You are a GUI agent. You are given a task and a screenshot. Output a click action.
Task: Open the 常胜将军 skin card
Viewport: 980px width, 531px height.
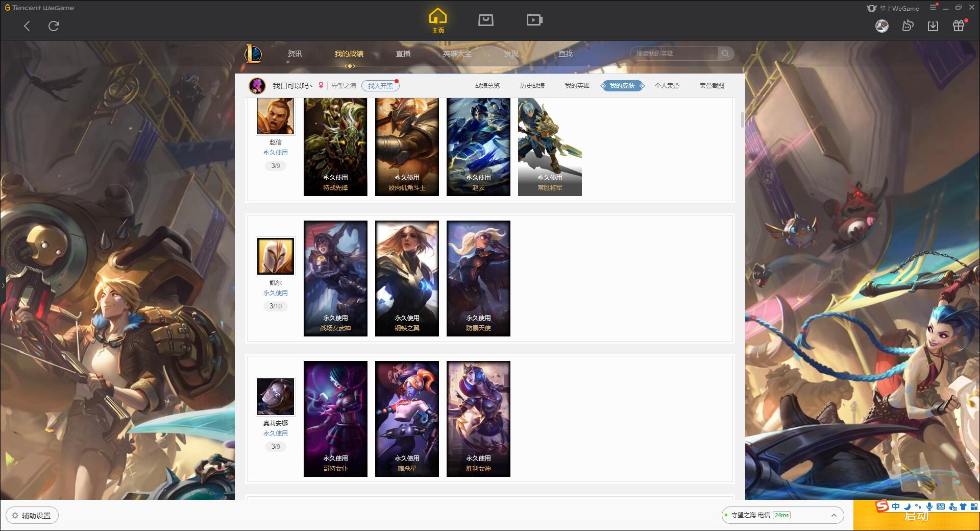[x=550, y=147]
